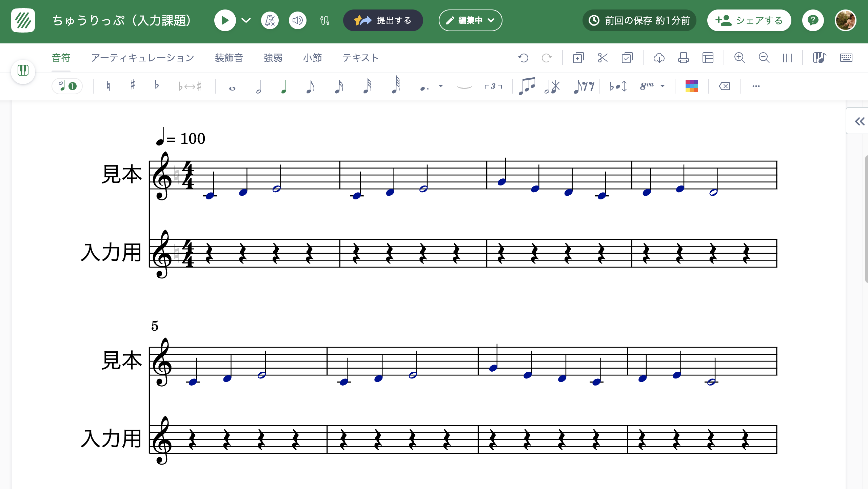Zoom in on the score
This screenshot has width=868, height=489.
(739, 58)
